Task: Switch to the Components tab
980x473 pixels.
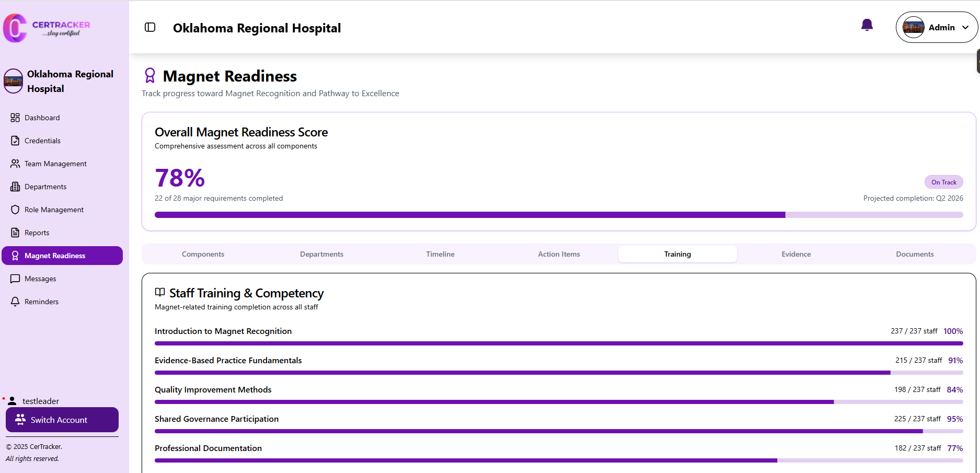Action: click(203, 254)
